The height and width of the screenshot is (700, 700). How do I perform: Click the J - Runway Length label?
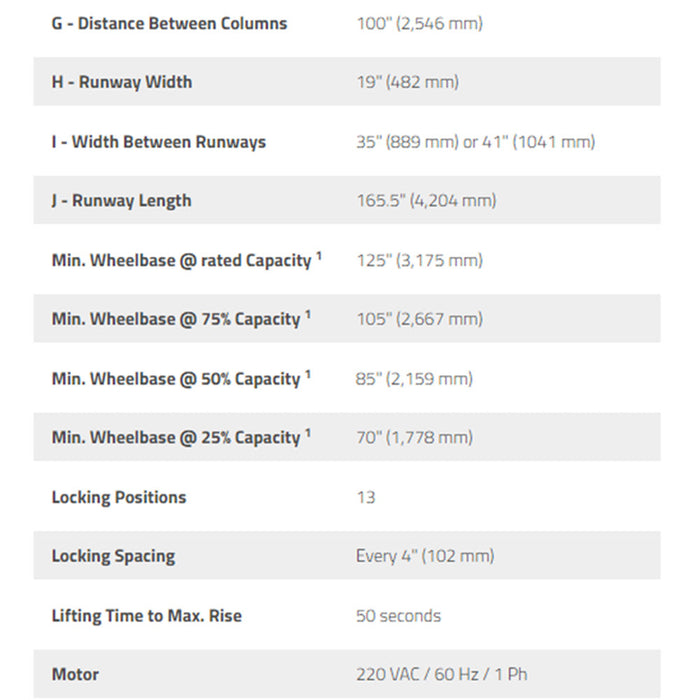tap(121, 201)
